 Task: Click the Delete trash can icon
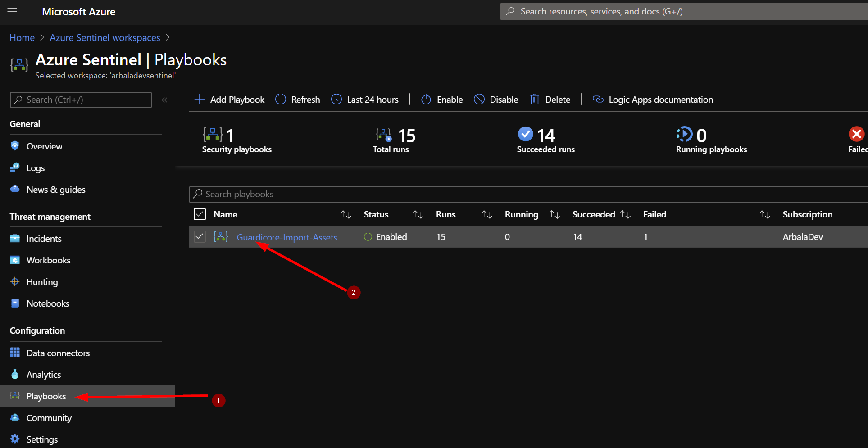(x=534, y=99)
